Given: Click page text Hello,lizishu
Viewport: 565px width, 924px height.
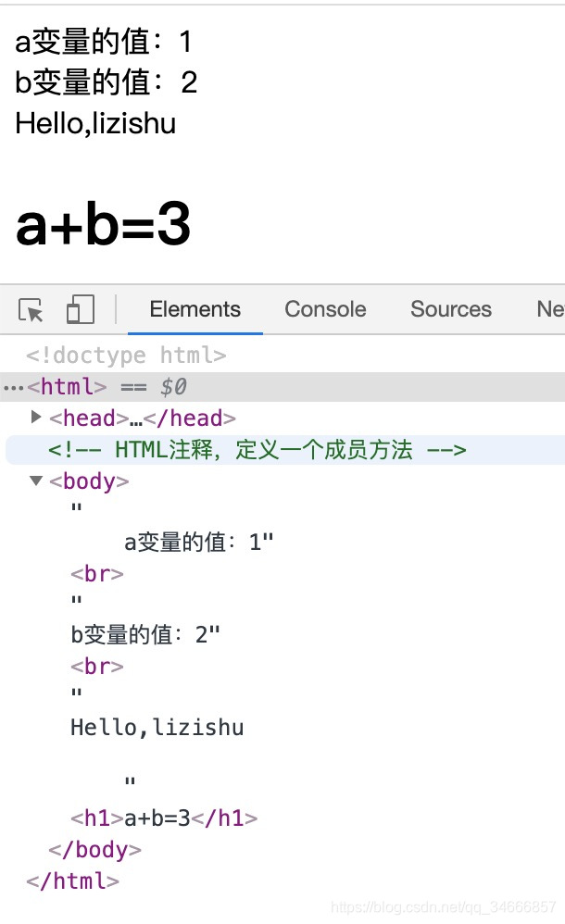Looking at the screenshot, I should click(95, 124).
